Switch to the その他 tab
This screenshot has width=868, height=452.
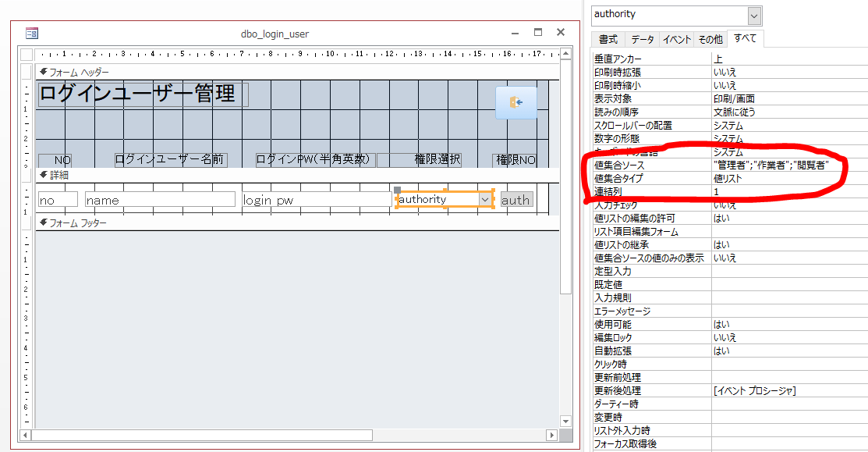point(710,39)
